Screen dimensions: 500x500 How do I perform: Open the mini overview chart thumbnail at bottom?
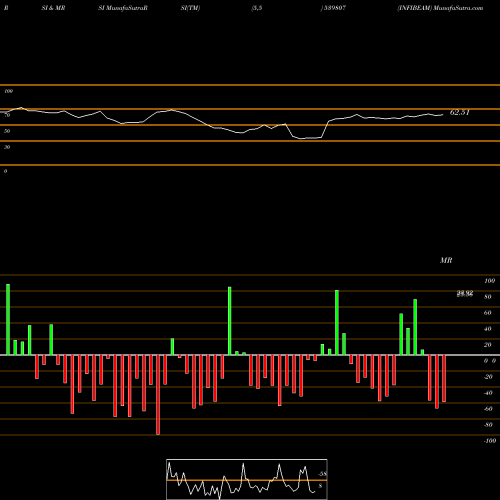[247, 479]
